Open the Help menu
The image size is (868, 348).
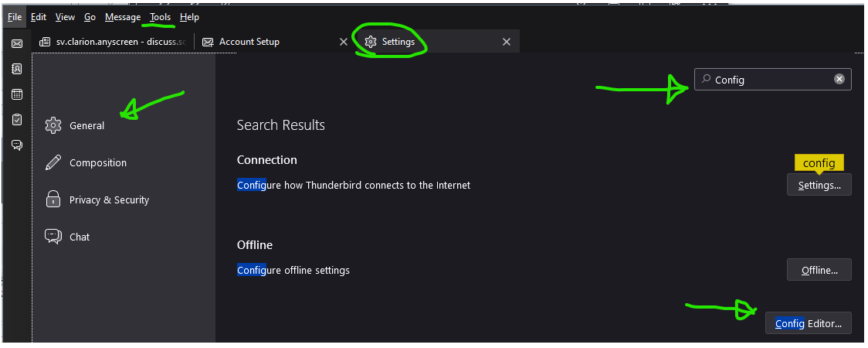[x=189, y=17]
